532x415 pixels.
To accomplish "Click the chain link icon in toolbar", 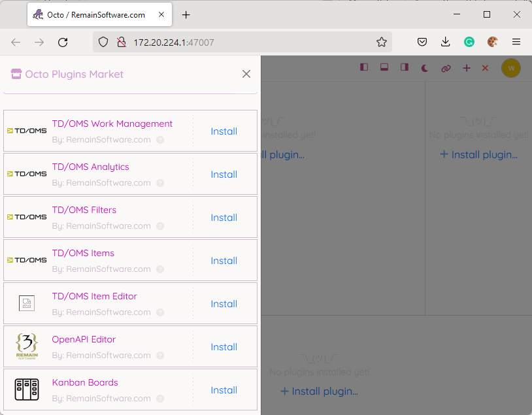I will point(446,68).
